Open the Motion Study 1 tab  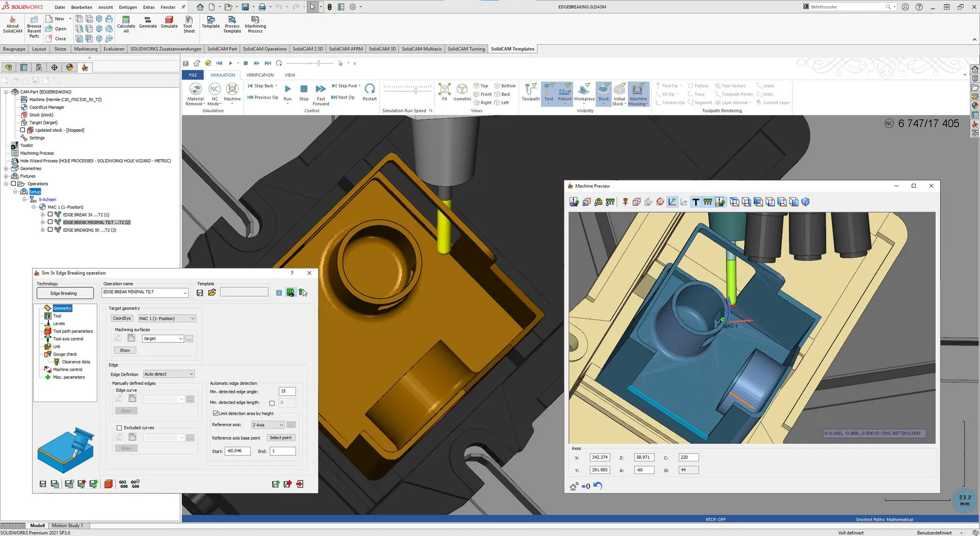[x=67, y=526]
